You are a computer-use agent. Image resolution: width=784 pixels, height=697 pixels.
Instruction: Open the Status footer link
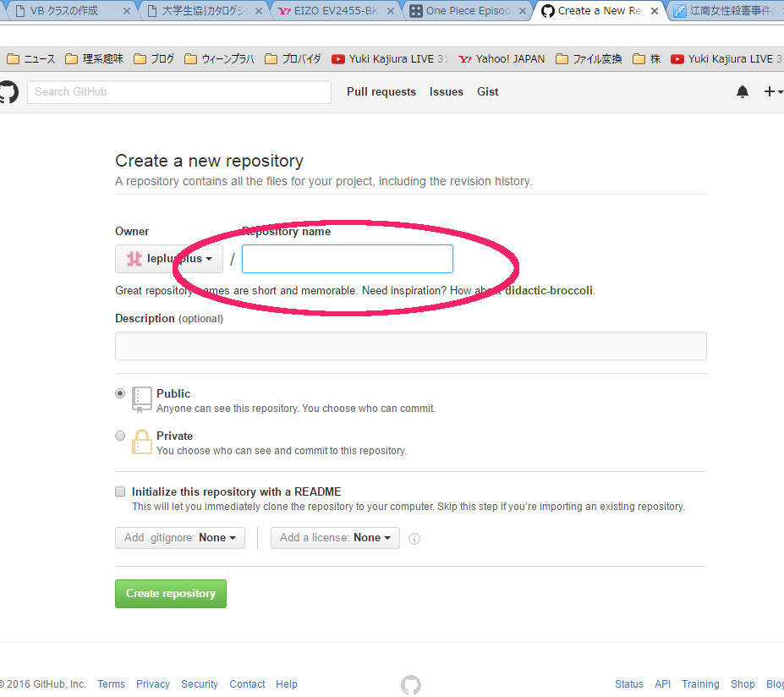coord(629,684)
